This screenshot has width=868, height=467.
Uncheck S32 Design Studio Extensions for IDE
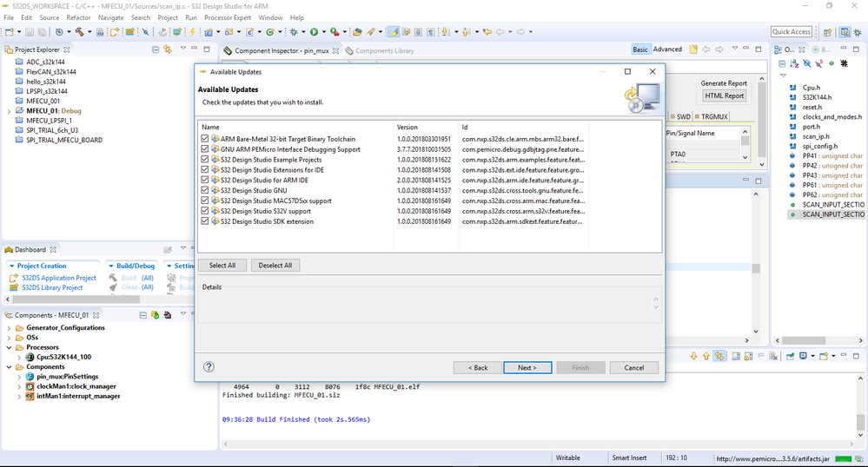tap(205, 170)
